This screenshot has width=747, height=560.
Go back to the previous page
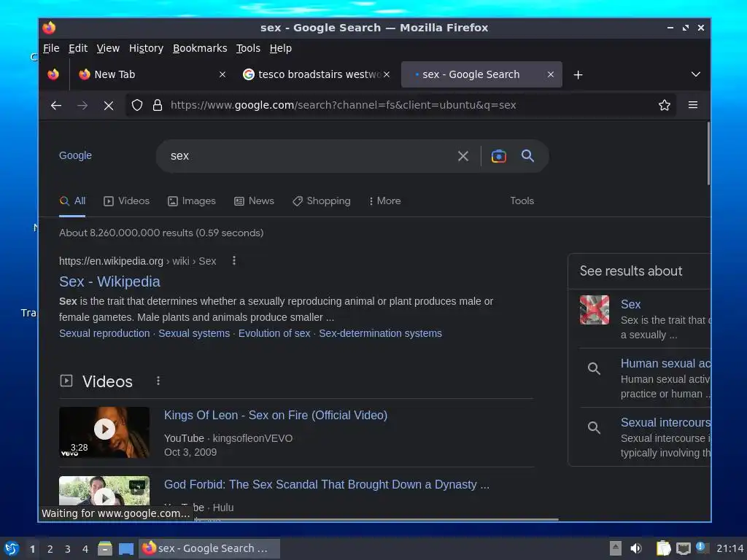coord(56,105)
